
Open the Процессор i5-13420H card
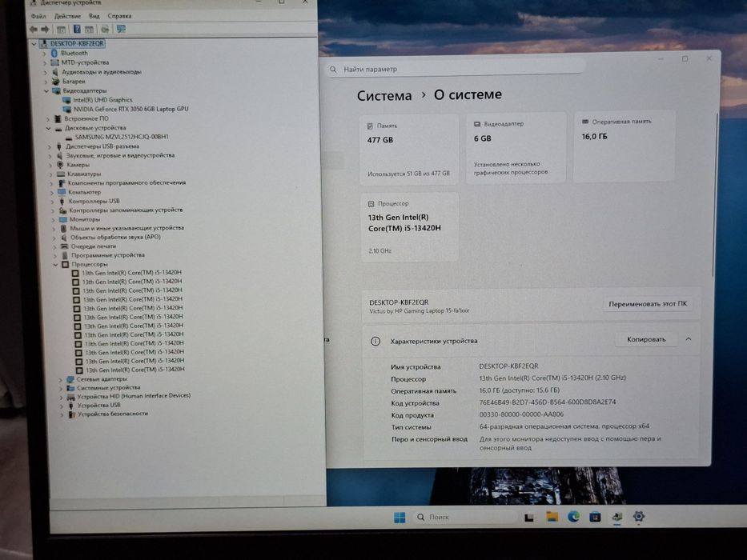point(410,227)
